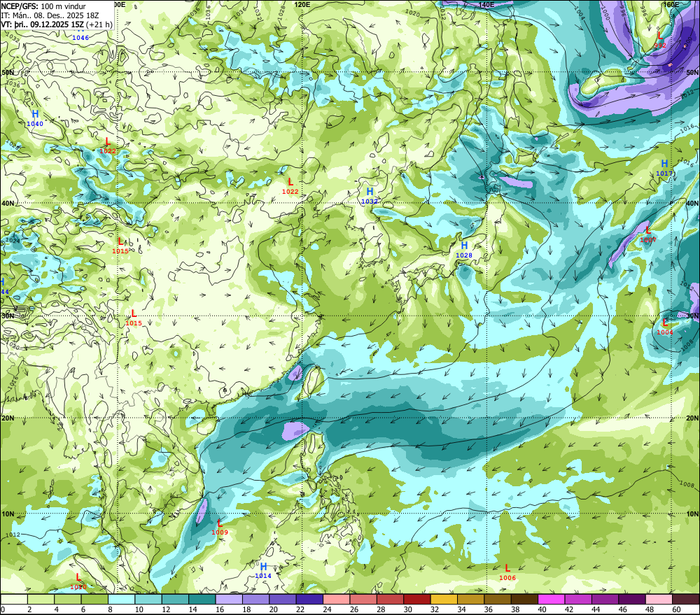The width and height of the screenshot is (700, 615).
Task: Click the L 1004 low pressure marker
Action: 665,327
